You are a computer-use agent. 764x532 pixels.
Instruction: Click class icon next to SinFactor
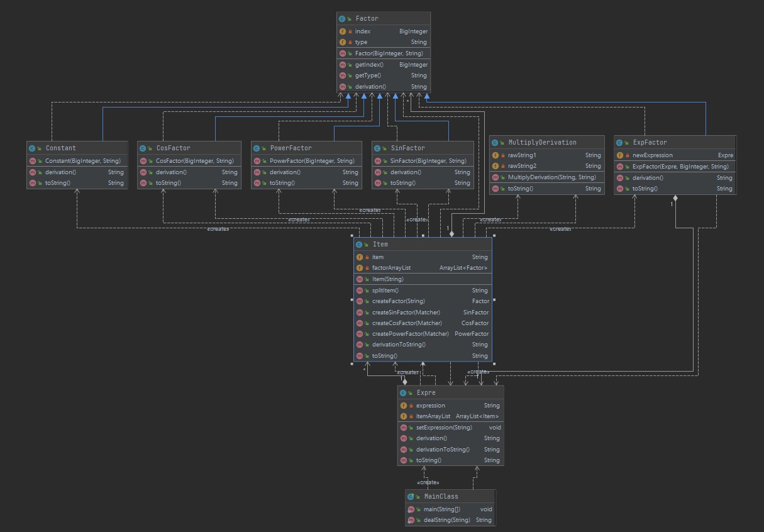377,148
